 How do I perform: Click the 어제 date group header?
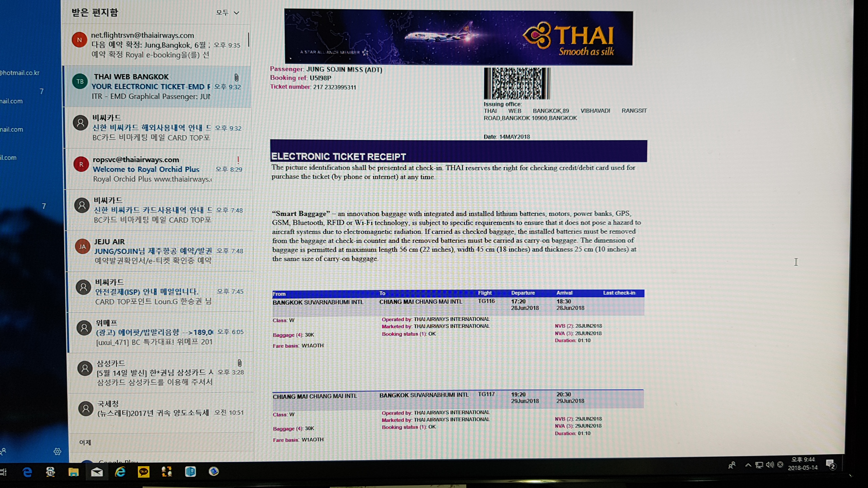tap(85, 442)
